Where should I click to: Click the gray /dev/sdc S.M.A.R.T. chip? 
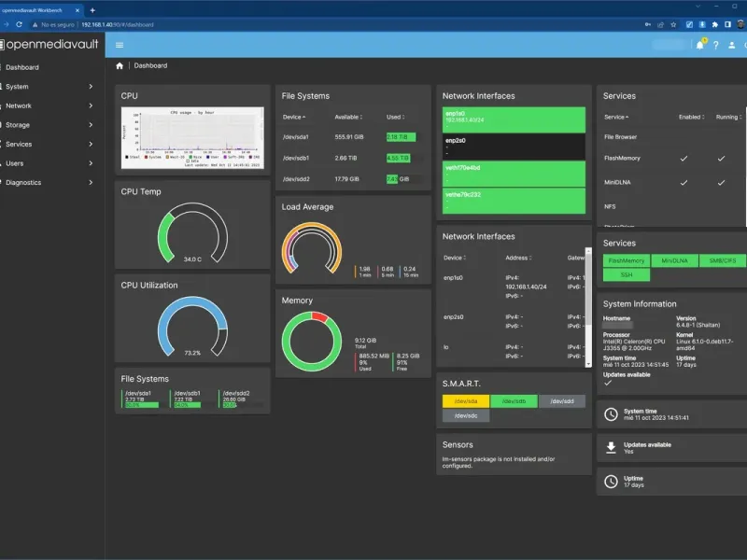(x=465, y=415)
